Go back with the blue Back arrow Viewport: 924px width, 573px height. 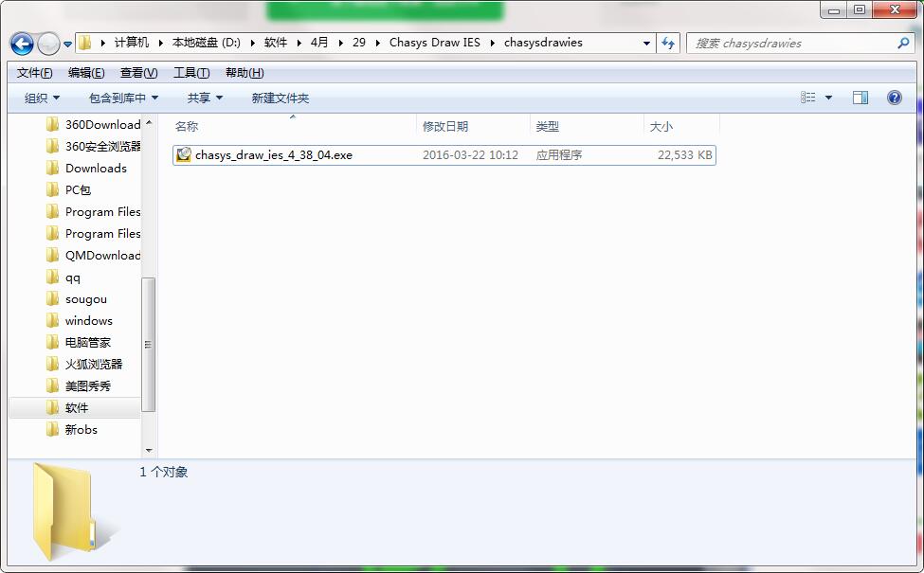coord(22,44)
